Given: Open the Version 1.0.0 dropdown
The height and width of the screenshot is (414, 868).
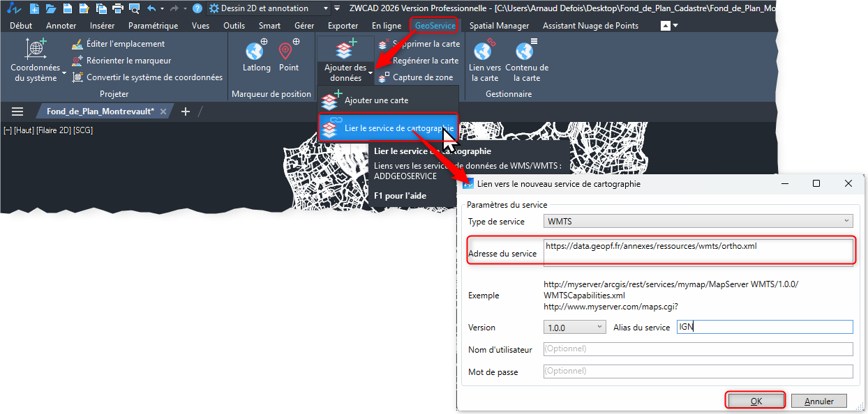Looking at the screenshot, I should [x=574, y=327].
